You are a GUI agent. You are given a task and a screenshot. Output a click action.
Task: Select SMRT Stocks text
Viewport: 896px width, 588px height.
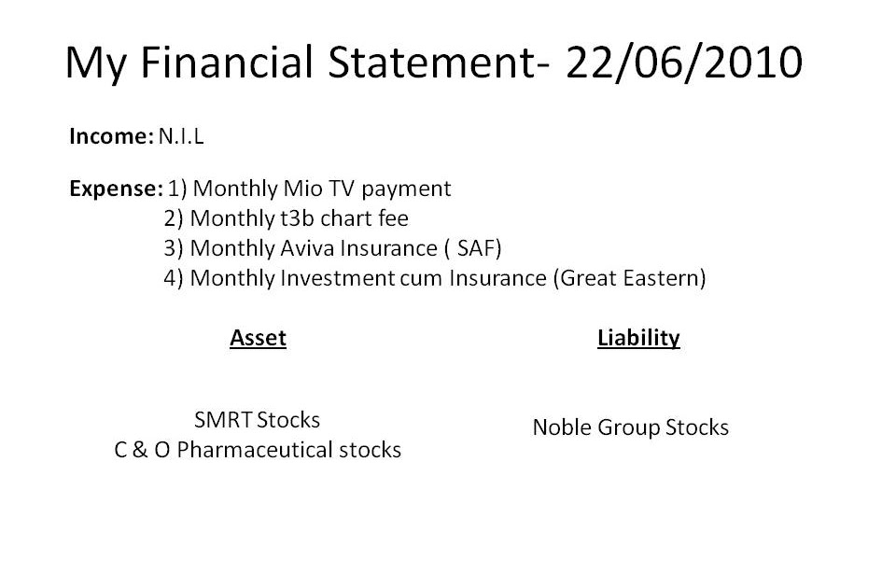point(258,420)
